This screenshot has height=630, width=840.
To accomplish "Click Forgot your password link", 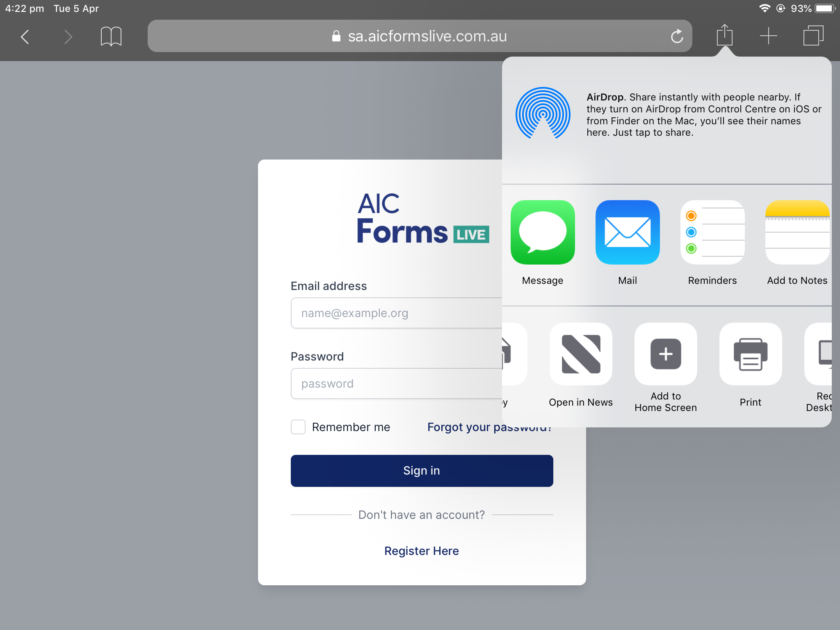I will pyautogui.click(x=489, y=427).
